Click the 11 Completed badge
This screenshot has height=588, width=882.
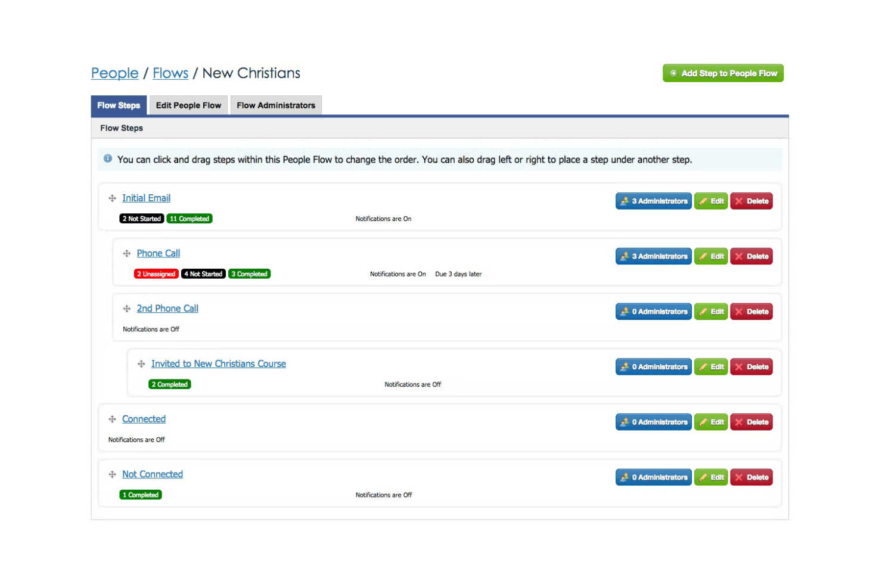pos(190,219)
